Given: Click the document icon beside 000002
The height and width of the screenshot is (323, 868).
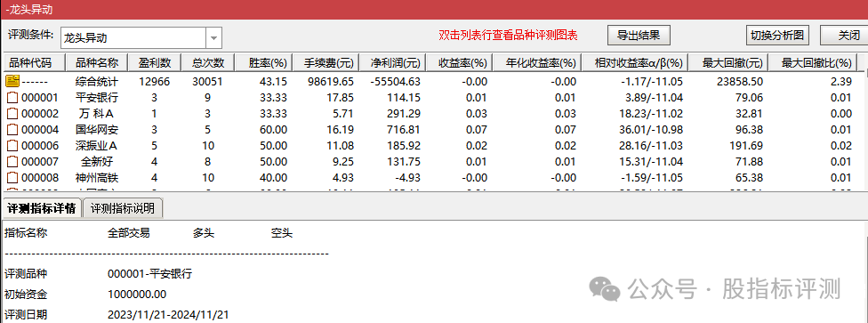Looking at the screenshot, I should click(x=12, y=114).
